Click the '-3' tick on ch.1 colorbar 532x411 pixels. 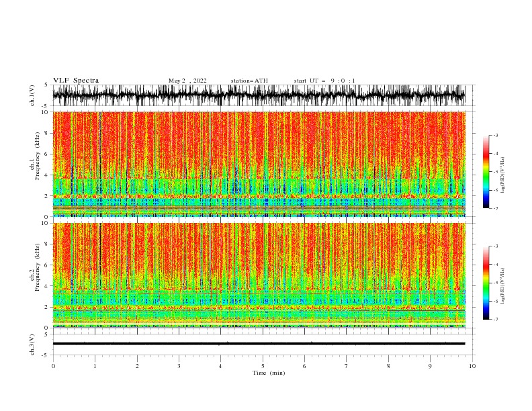(495, 135)
